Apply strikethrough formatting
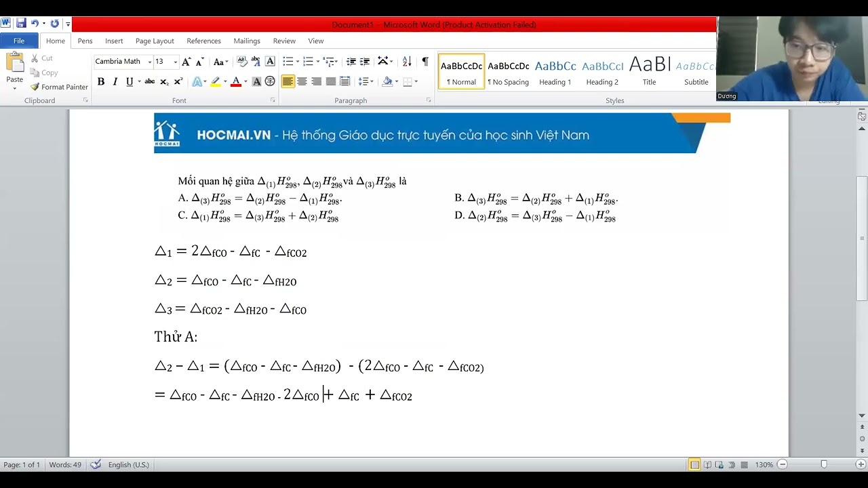The height and width of the screenshot is (488, 868). [x=149, y=81]
